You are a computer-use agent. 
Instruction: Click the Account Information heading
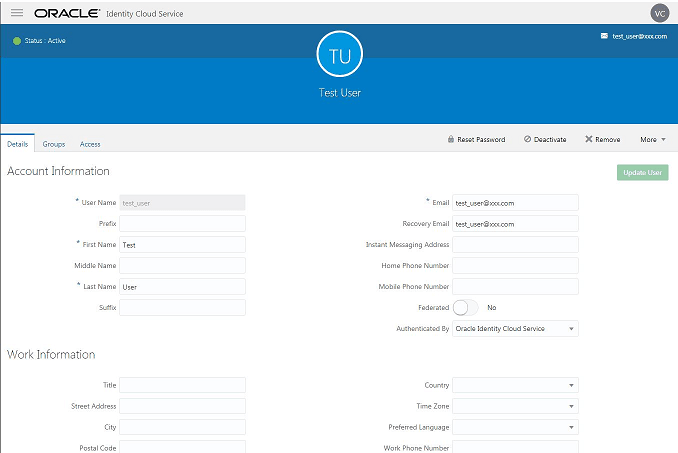click(58, 171)
